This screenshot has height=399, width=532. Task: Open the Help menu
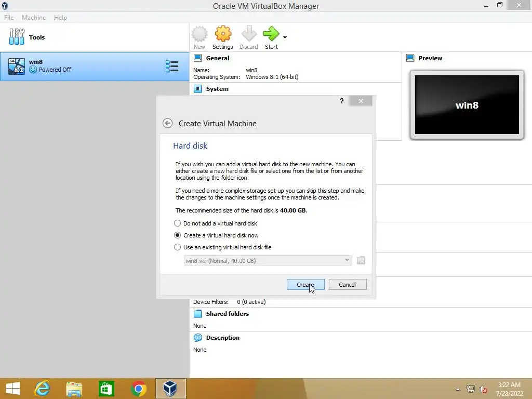[x=60, y=17]
